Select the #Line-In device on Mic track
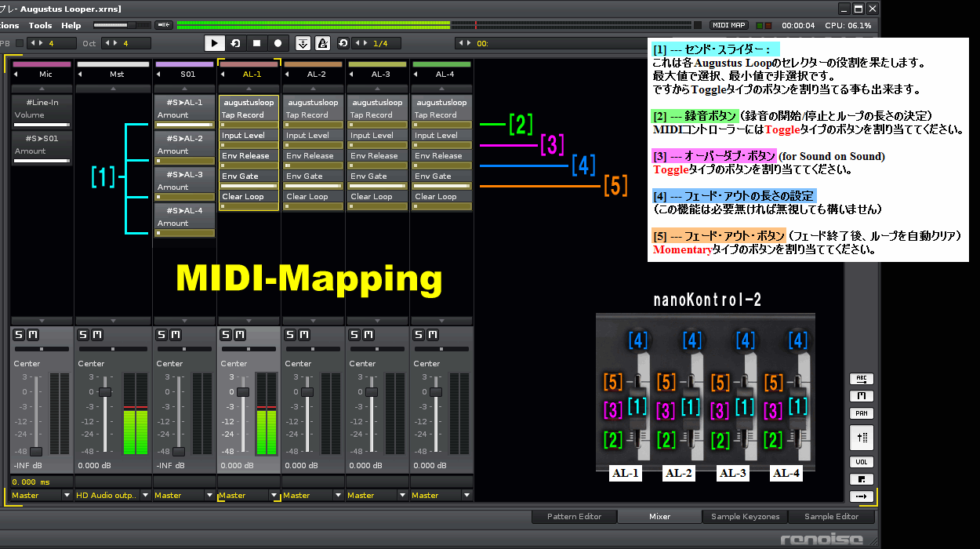This screenshot has width=980, height=549. pyautogui.click(x=42, y=102)
